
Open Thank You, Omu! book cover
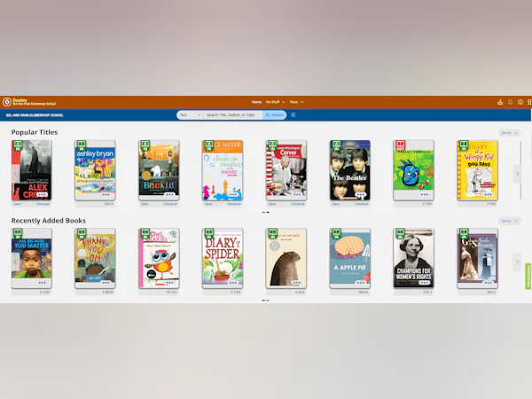tap(95, 258)
